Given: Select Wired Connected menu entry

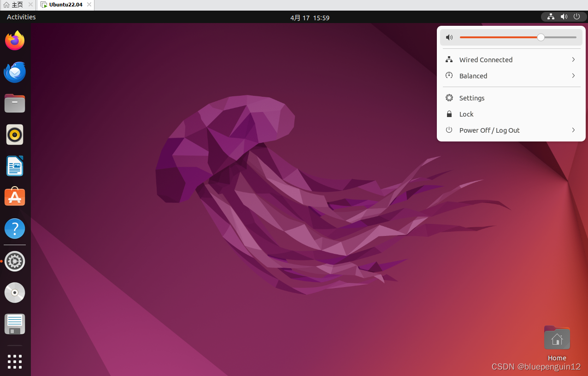Looking at the screenshot, I should pos(511,59).
